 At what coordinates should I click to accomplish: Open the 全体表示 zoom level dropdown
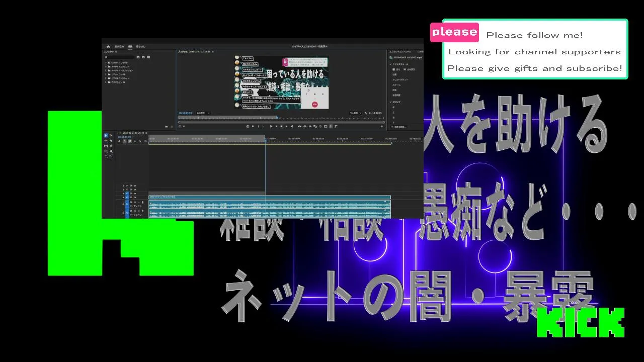(x=203, y=113)
